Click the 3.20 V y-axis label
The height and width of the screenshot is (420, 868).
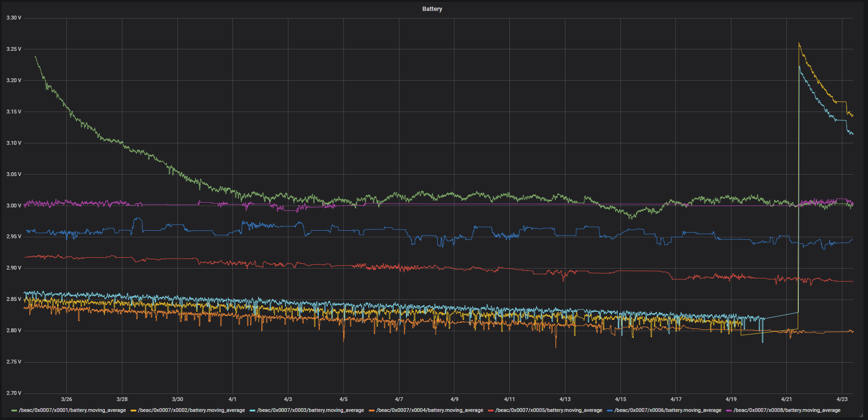click(14, 80)
